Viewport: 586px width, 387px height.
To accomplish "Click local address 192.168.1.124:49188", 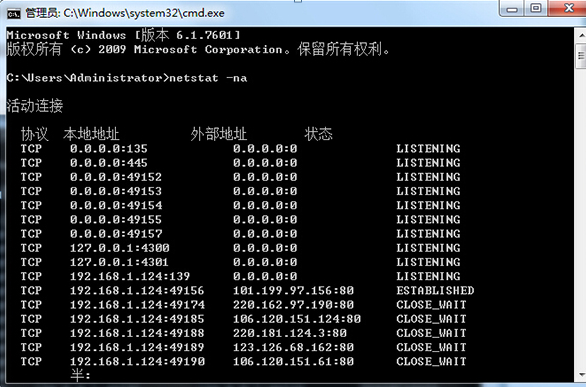I will [x=137, y=333].
